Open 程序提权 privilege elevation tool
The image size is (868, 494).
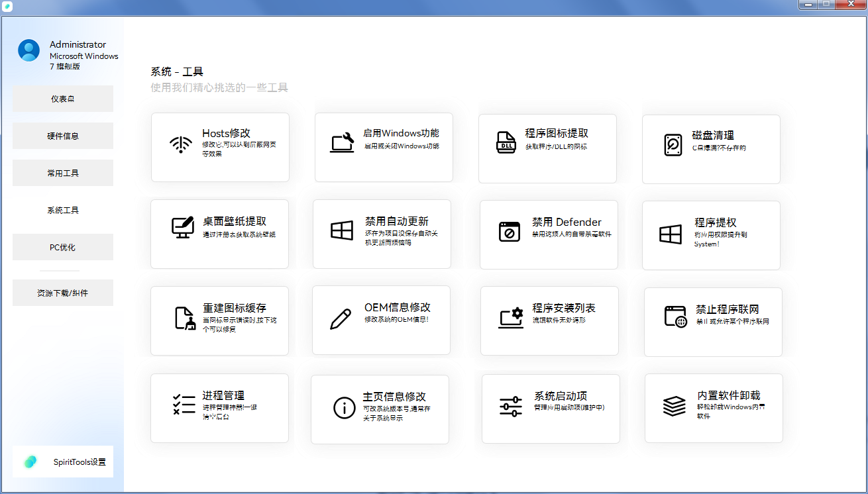(x=711, y=234)
